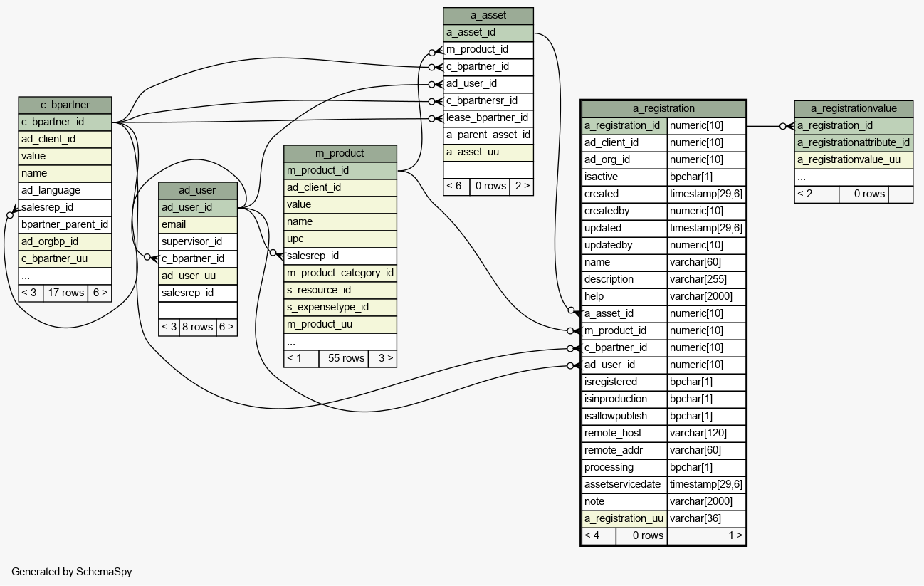
Task: Select remote_host in a_registration
Action: [624, 433]
